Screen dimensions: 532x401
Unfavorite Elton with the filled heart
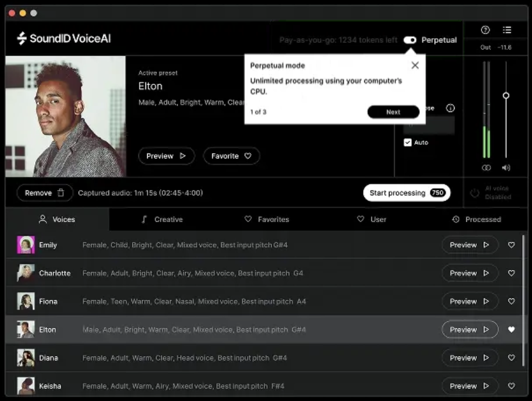tap(511, 329)
